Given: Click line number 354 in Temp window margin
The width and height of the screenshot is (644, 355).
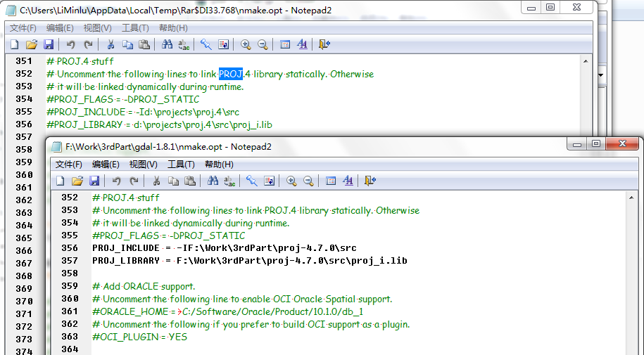Looking at the screenshot, I should tap(24, 99).
